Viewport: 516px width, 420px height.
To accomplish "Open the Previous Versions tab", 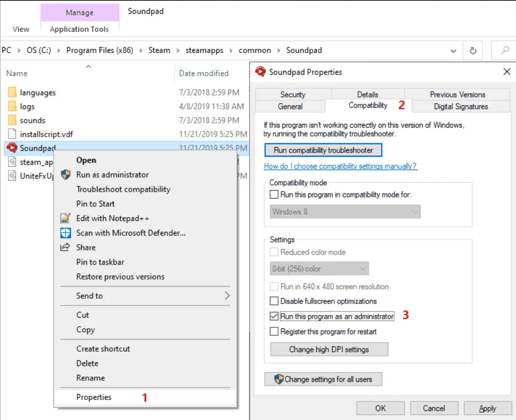I will (x=457, y=94).
